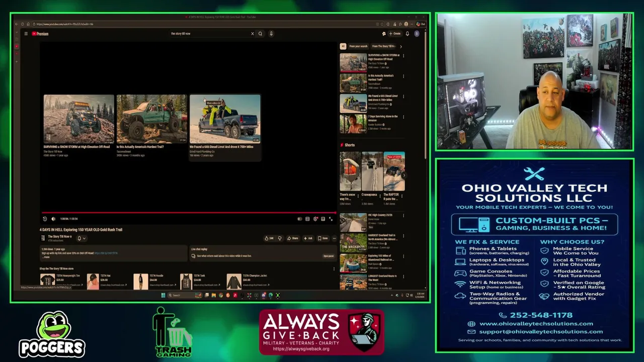Screen dimensions: 644x362
Task: Select the 'All' filter chip
Action: [x=343, y=46]
